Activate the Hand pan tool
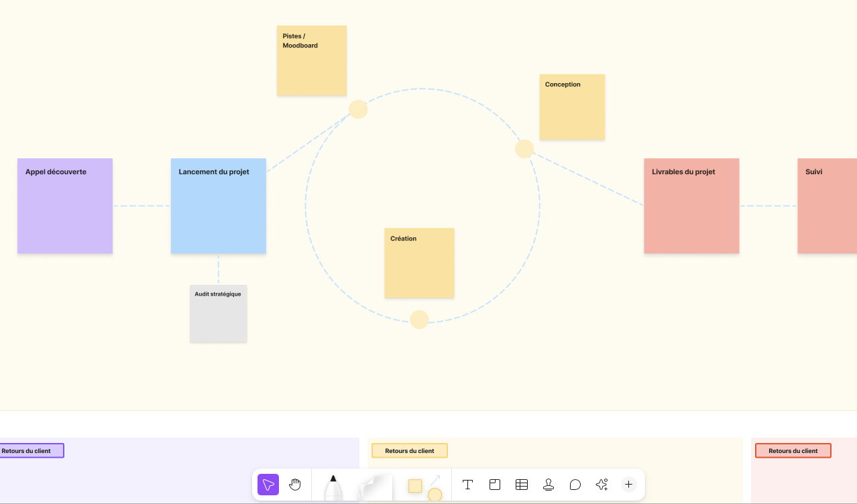Image resolution: width=857 pixels, height=504 pixels. click(295, 485)
